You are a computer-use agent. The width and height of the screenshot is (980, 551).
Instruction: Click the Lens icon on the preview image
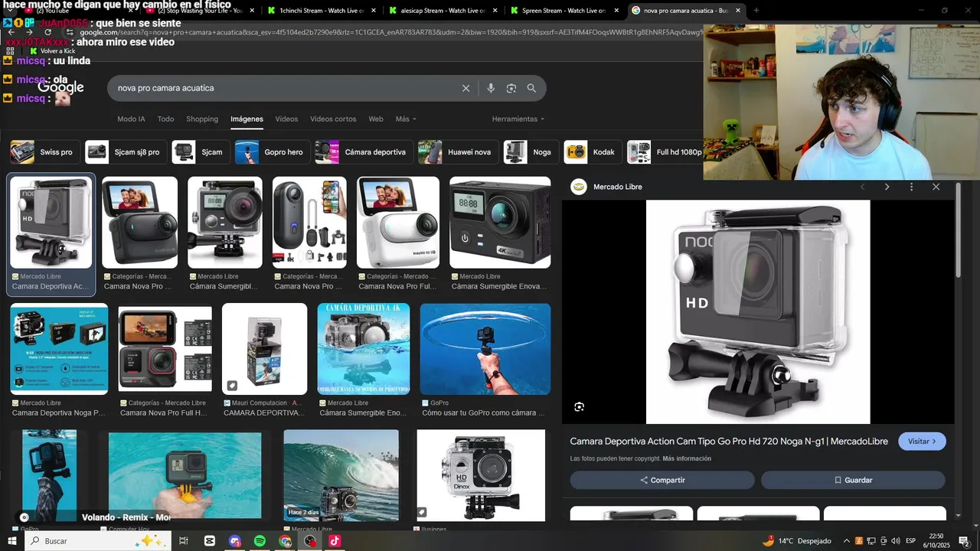click(579, 407)
